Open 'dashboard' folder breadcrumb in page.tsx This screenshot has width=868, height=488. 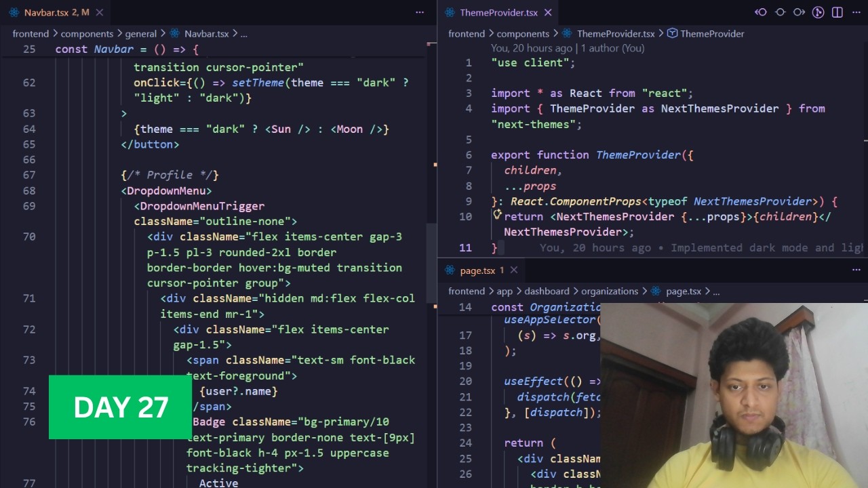click(x=547, y=291)
